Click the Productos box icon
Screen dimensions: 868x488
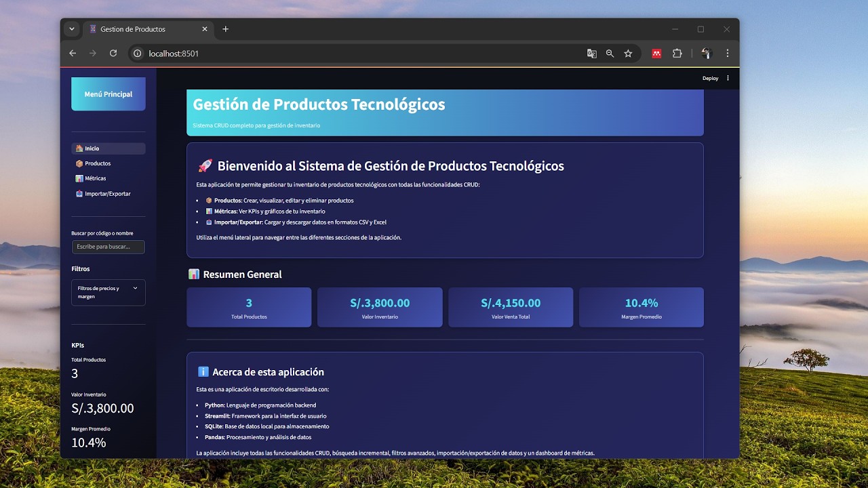[79, 163]
